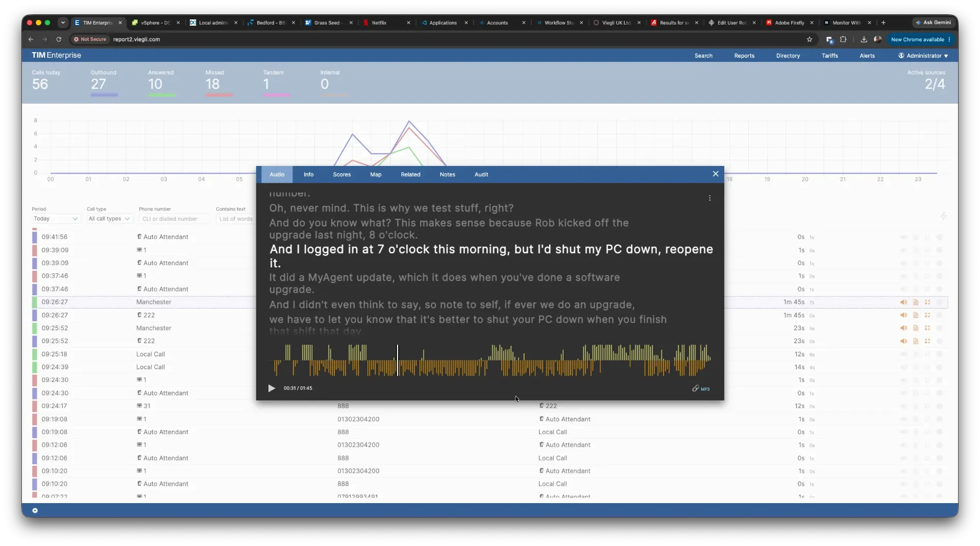
Task: Click the List of words text field
Action: pos(235,219)
